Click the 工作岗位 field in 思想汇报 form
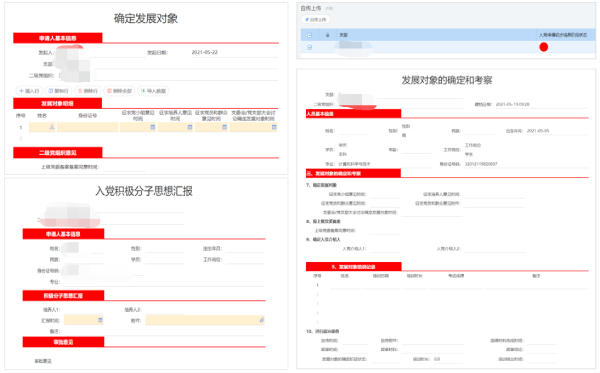The width and height of the screenshot is (600, 373). click(x=245, y=260)
